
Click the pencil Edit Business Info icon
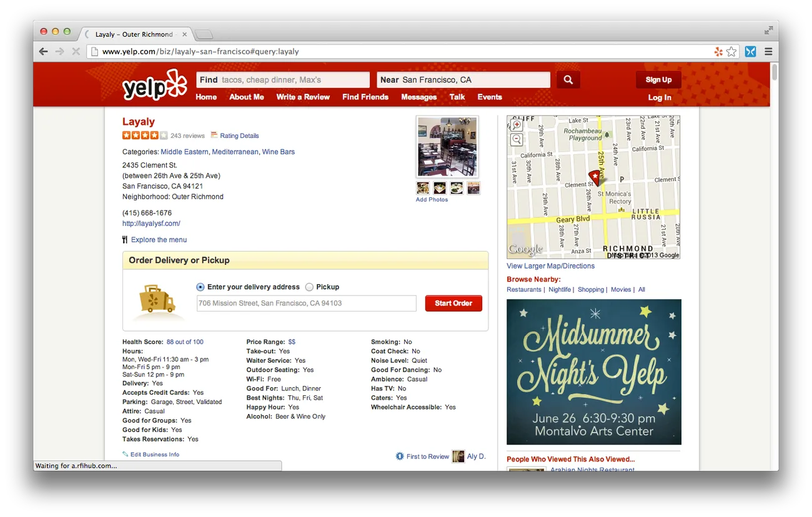(x=126, y=455)
